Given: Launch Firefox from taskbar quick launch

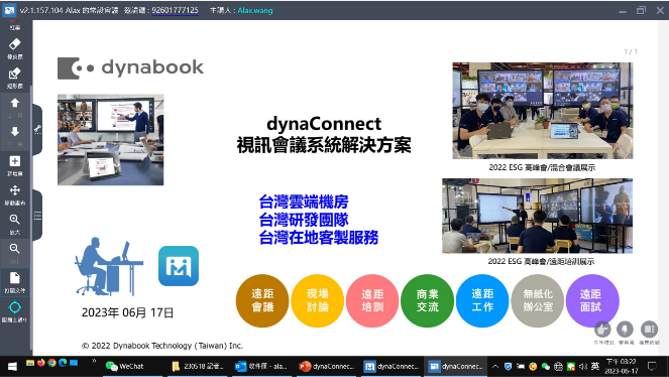Looking at the screenshot, I should (x=41, y=363).
